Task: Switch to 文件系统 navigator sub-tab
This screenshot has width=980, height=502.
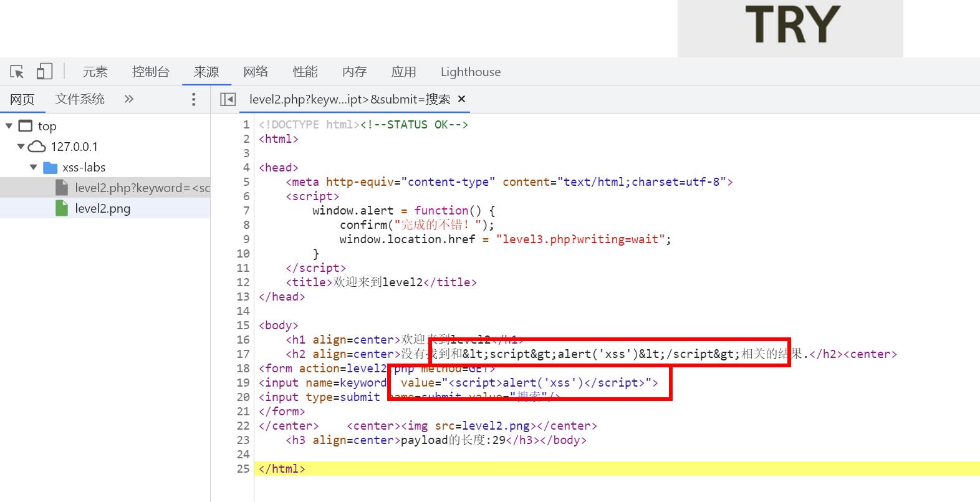Action: 80,99
